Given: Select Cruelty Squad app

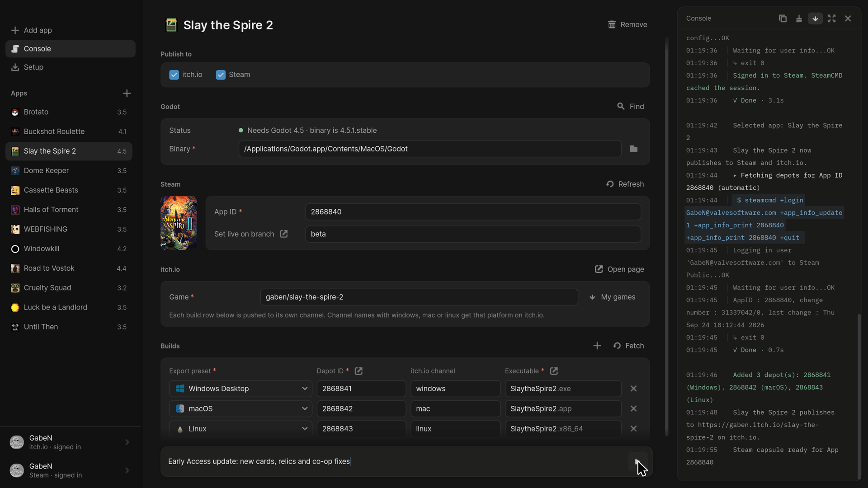Looking at the screenshot, I should tap(69, 288).
